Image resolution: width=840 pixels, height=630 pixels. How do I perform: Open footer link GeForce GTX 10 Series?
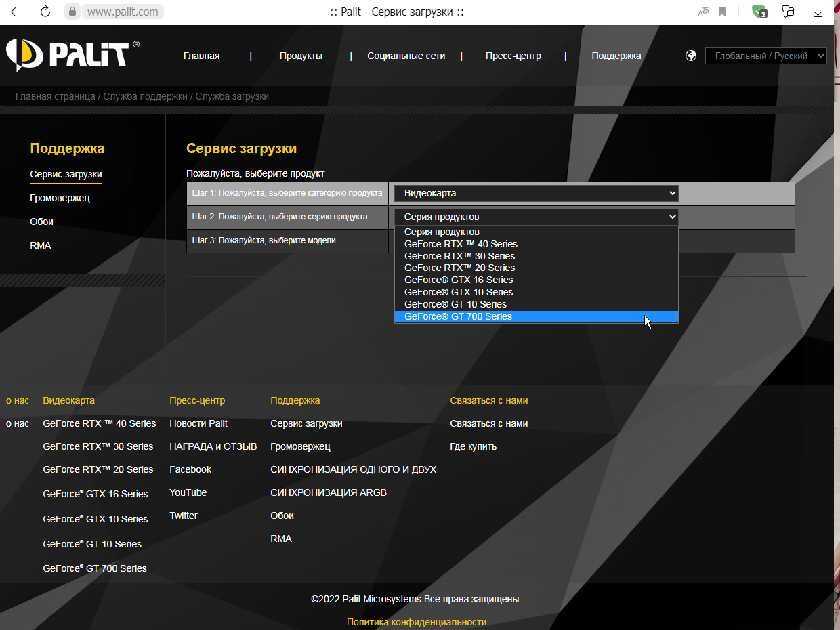(96, 519)
